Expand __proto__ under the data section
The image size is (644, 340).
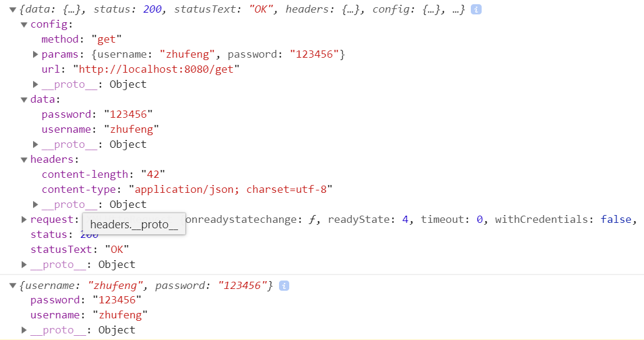(35, 145)
